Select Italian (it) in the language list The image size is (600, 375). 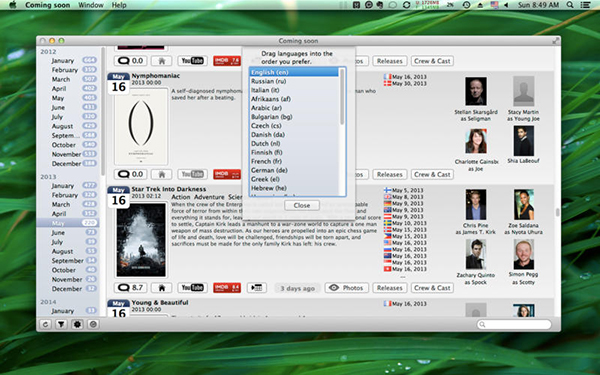click(294, 90)
